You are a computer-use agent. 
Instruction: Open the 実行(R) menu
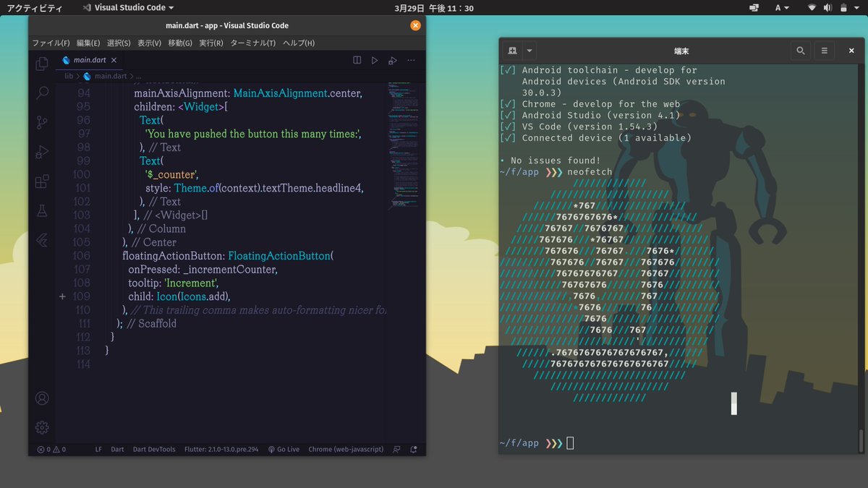tap(211, 43)
